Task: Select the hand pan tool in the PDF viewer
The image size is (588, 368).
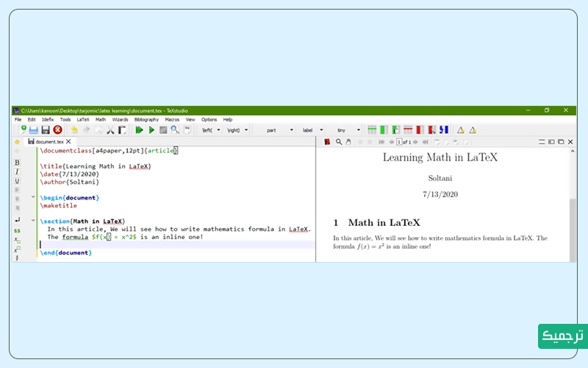Action: click(x=348, y=141)
